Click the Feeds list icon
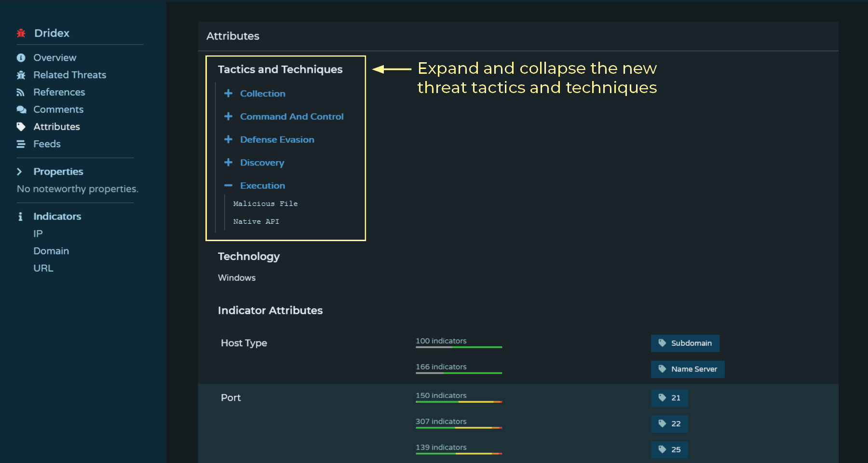This screenshot has width=868, height=463. point(21,144)
